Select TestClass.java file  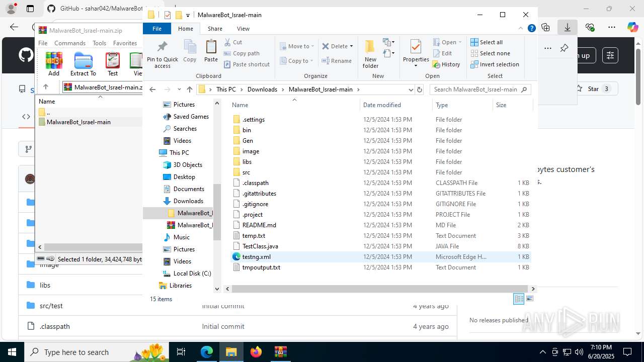click(381, 246)
